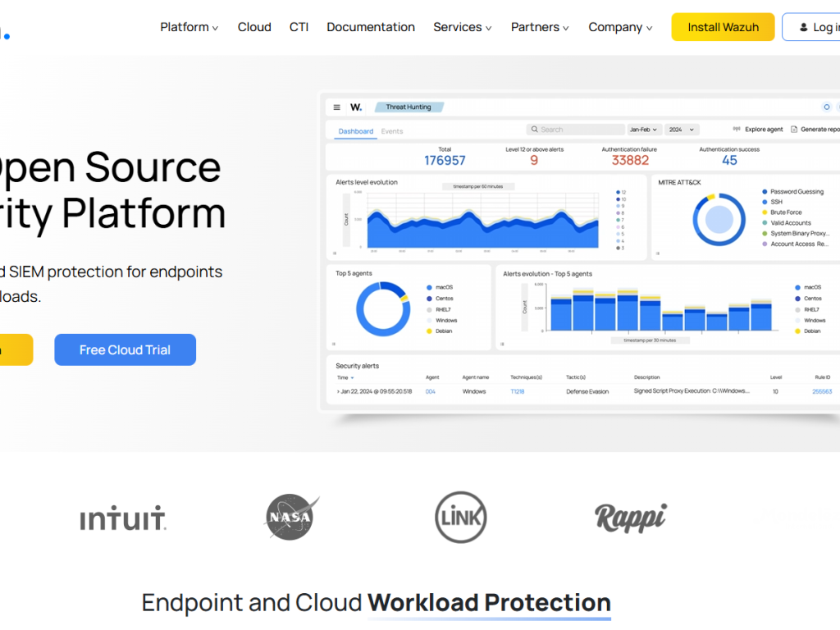This screenshot has width=840, height=630.
Task: Click the Explore agent icon
Action: tap(737, 129)
